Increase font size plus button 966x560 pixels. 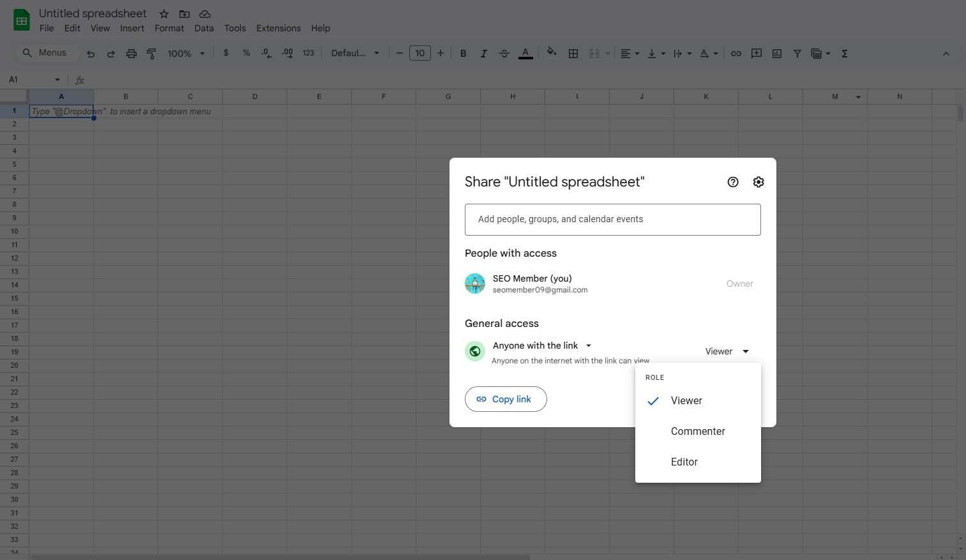[x=441, y=54]
